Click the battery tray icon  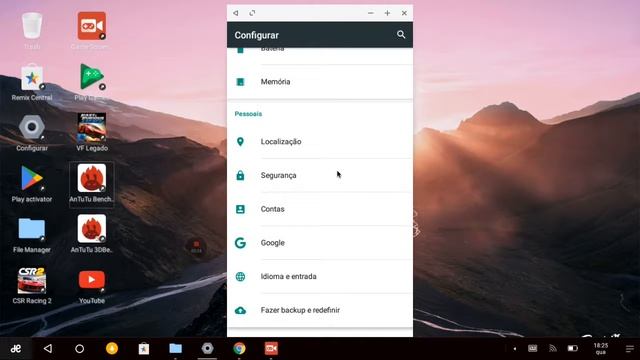pyautogui.click(x=573, y=348)
